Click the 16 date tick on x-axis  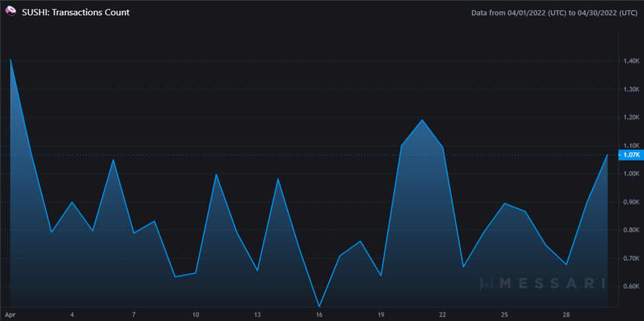point(319,314)
